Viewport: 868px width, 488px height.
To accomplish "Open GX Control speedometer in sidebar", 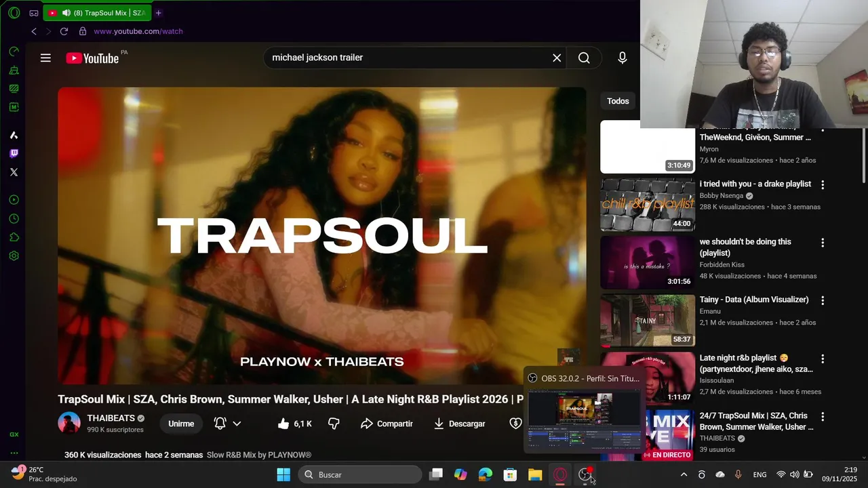I will pyautogui.click(x=14, y=52).
